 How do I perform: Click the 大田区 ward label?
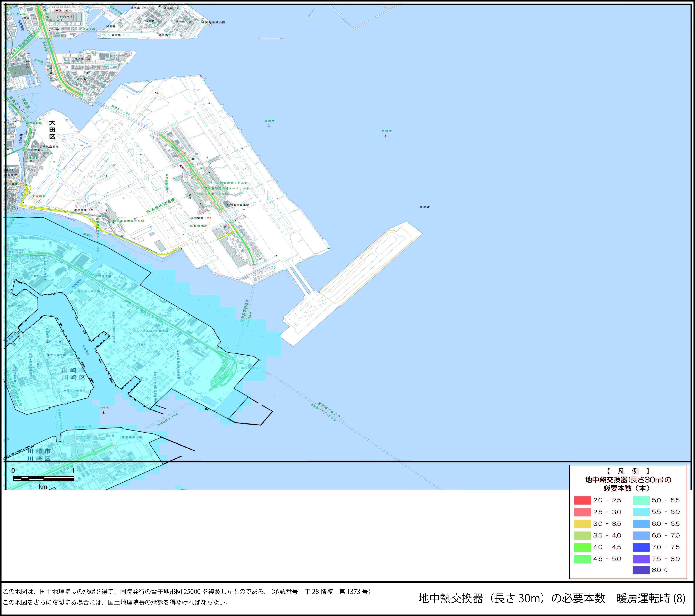52,130
